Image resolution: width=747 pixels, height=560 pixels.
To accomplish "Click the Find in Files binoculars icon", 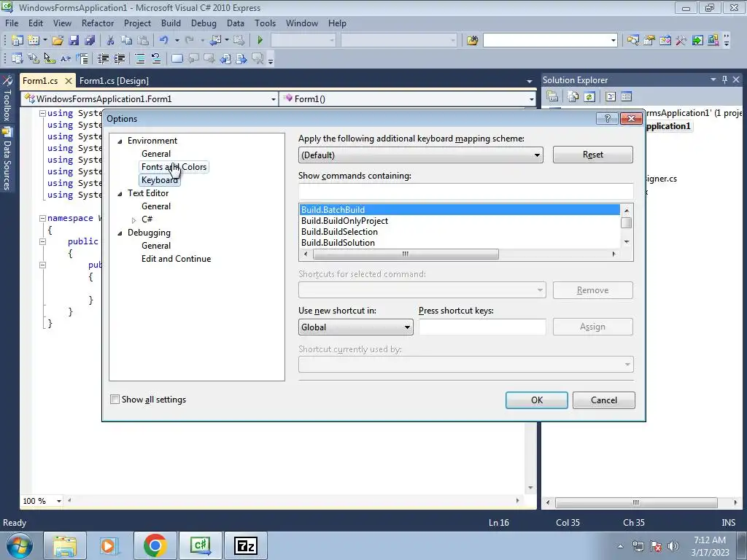I will (472, 41).
